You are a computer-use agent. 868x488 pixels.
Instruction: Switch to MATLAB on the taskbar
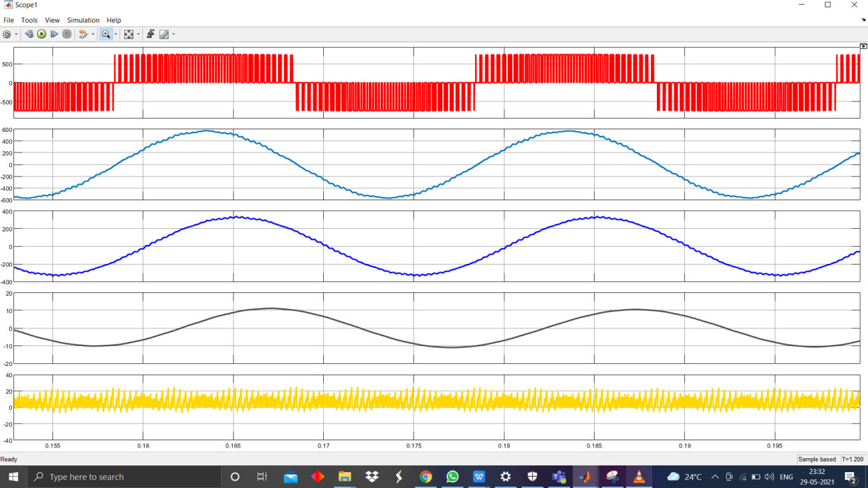[x=585, y=477]
